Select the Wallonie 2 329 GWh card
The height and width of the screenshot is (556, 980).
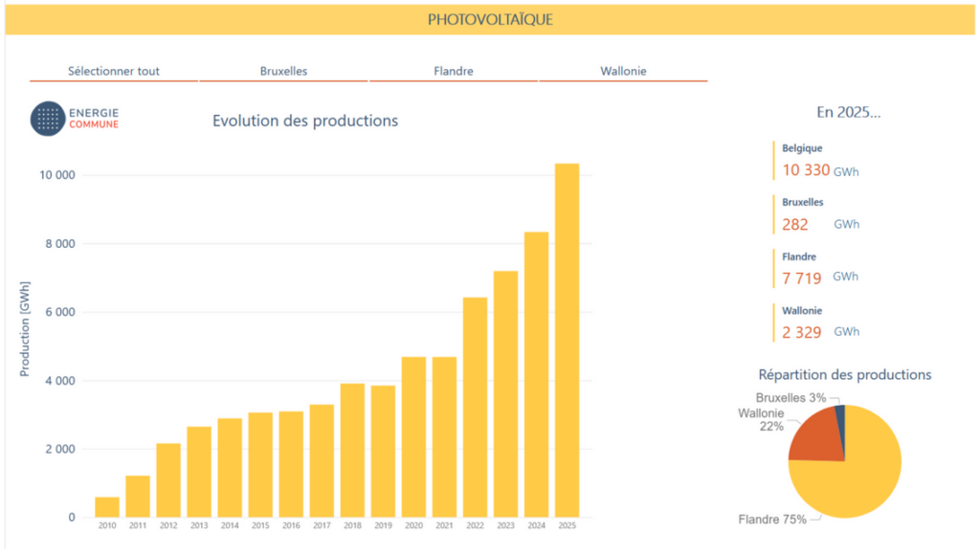pyautogui.click(x=818, y=322)
